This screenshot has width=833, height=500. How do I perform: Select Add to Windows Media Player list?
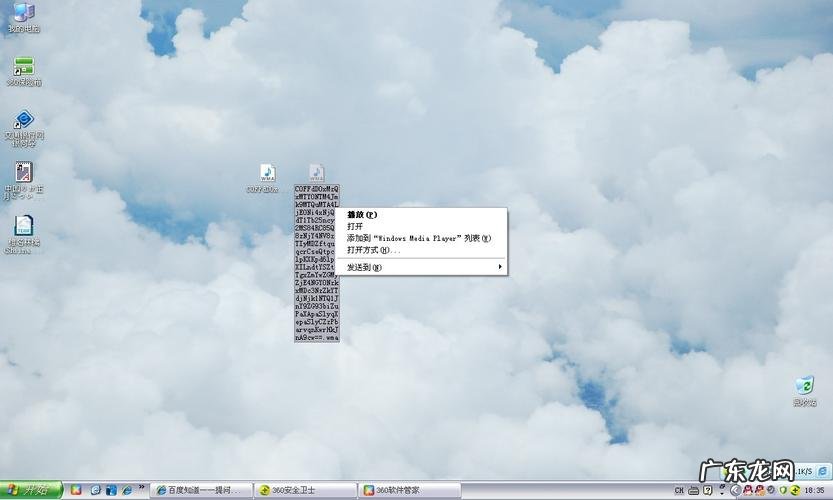[x=419, y=239]
